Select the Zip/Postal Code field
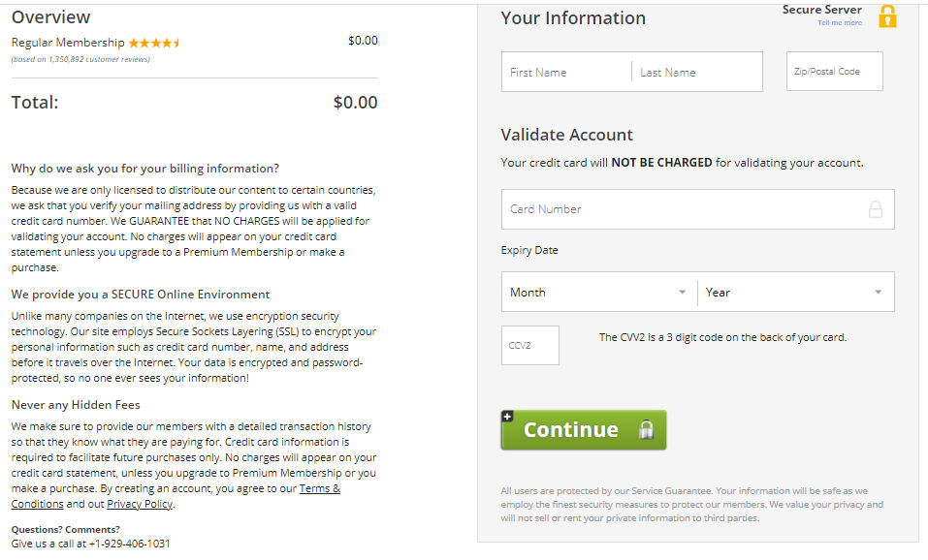928x560 pixels. click(x=834, y=72)
